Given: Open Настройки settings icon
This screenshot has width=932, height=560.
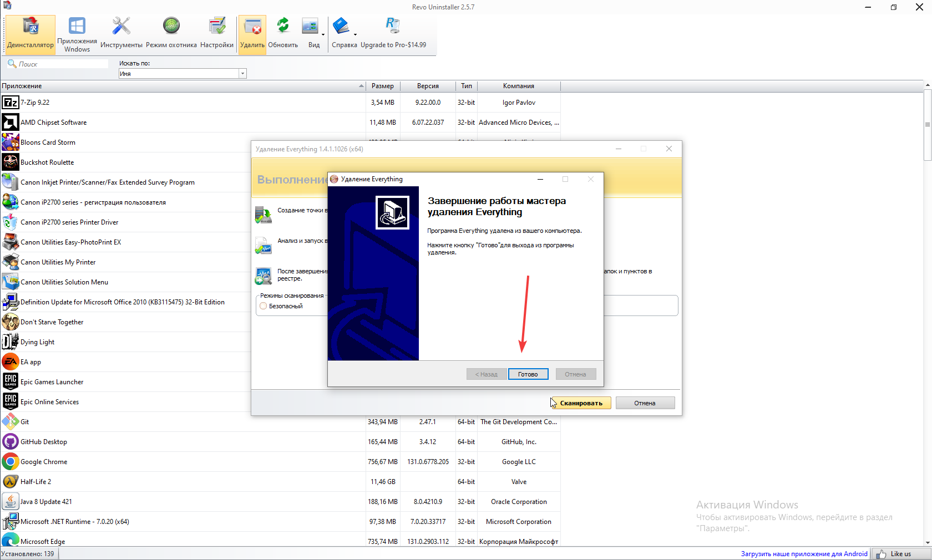Looking at the screenshot, I should tap(217, 34).
